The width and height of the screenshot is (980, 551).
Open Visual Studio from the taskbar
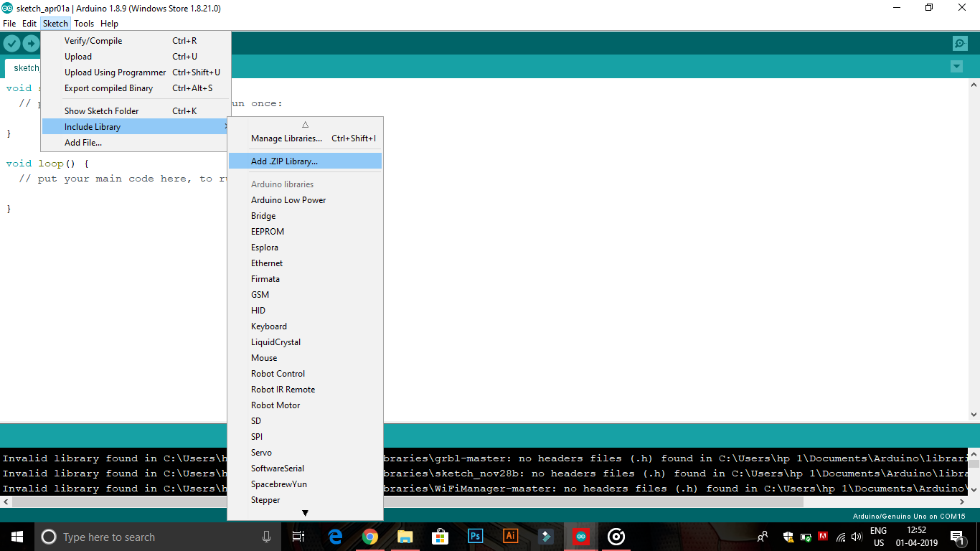pyautogui.click(x=545, y=536)
